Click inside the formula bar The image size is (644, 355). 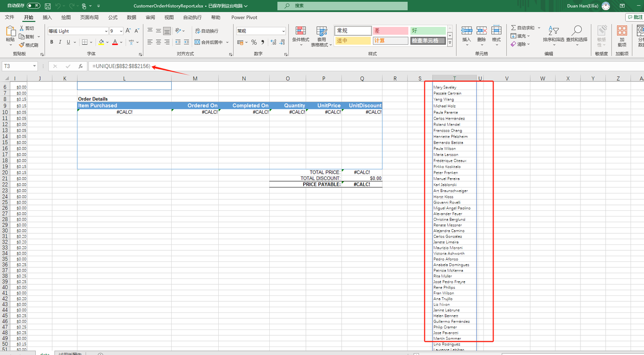134,66
